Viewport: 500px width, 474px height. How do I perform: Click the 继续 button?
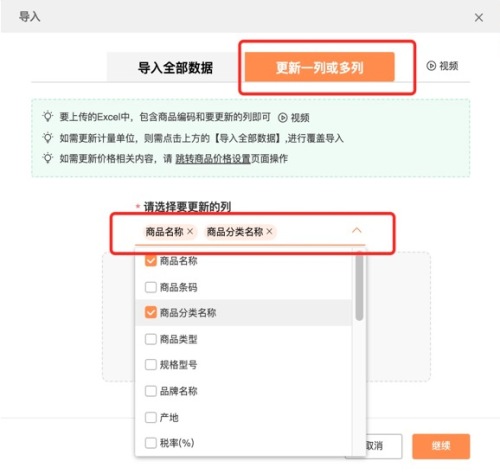pos(441,446)
